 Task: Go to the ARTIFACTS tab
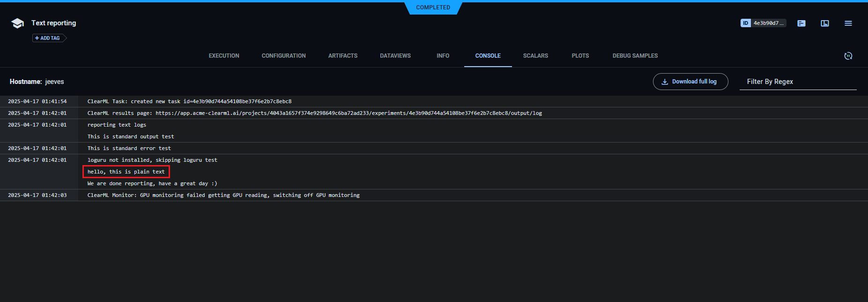(x=343, y=56)
